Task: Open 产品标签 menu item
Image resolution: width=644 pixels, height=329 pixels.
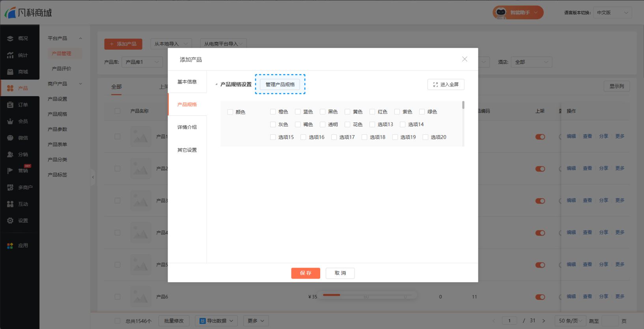Action: click(x=58, y=175)
